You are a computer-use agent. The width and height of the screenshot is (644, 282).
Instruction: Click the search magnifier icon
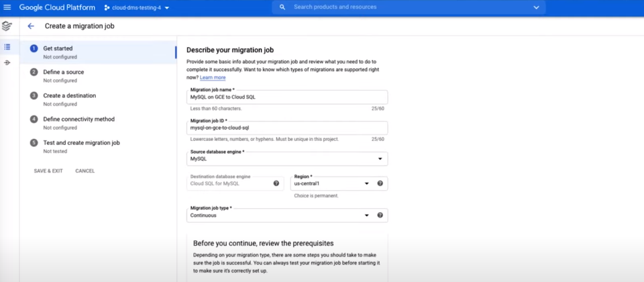[x=282, y=7]
